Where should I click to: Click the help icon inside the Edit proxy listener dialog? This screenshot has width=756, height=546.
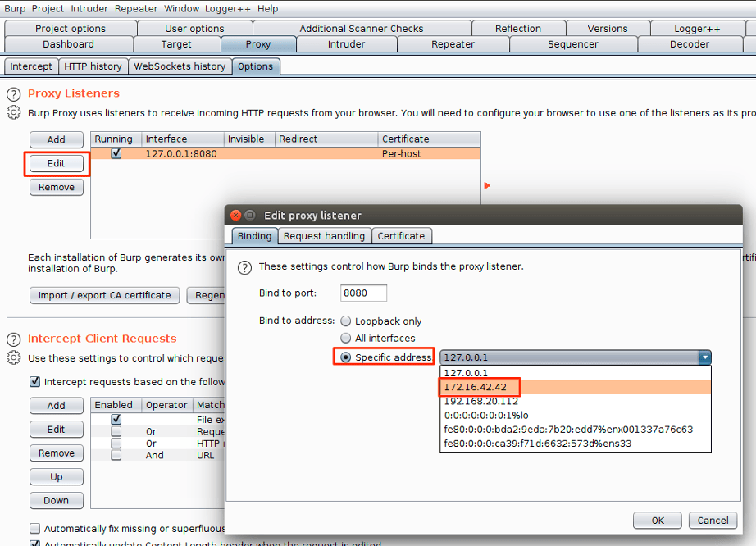(244, 267)
